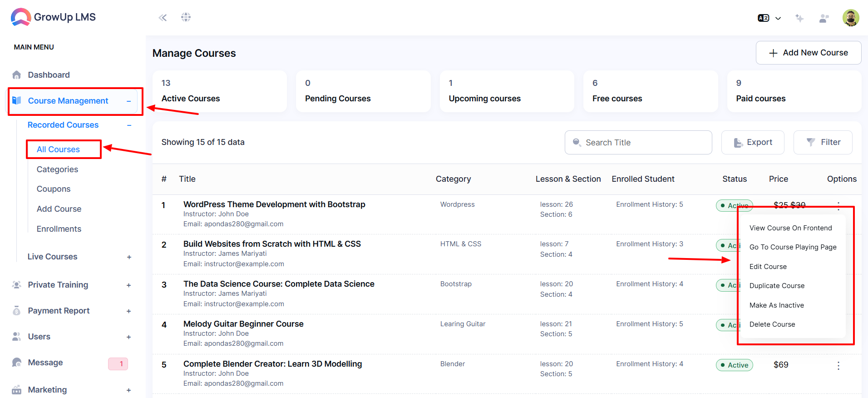The image size is (868, 398).
Task: Open the three-dot options for Blender course
Action: coord(838,365)
